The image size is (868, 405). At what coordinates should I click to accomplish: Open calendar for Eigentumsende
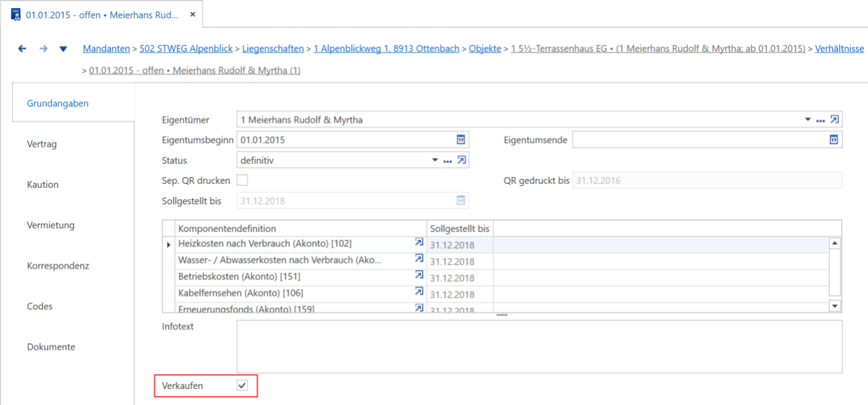point(833,140)
